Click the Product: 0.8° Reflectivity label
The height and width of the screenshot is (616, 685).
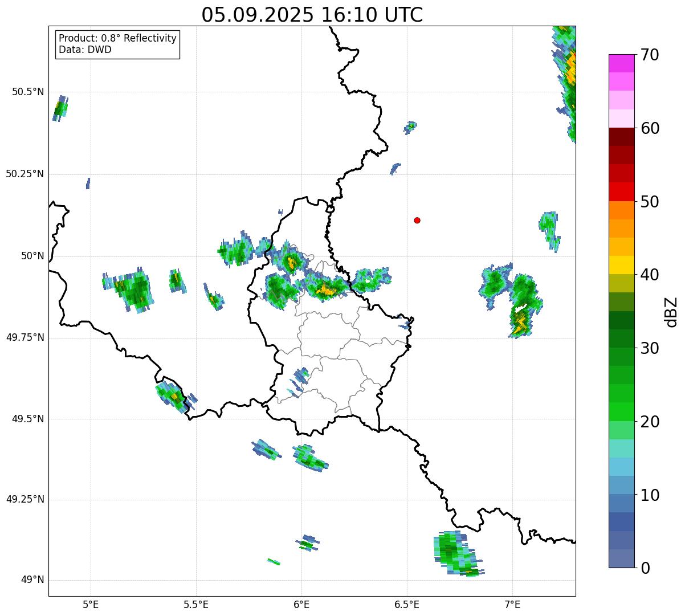pyautogui.click(x=118, y=38)
